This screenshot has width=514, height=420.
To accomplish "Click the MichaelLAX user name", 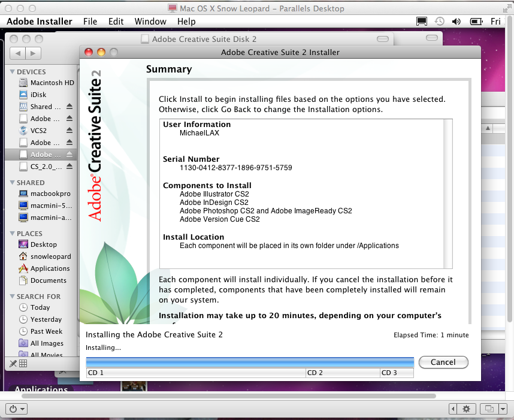I will 199,133.
